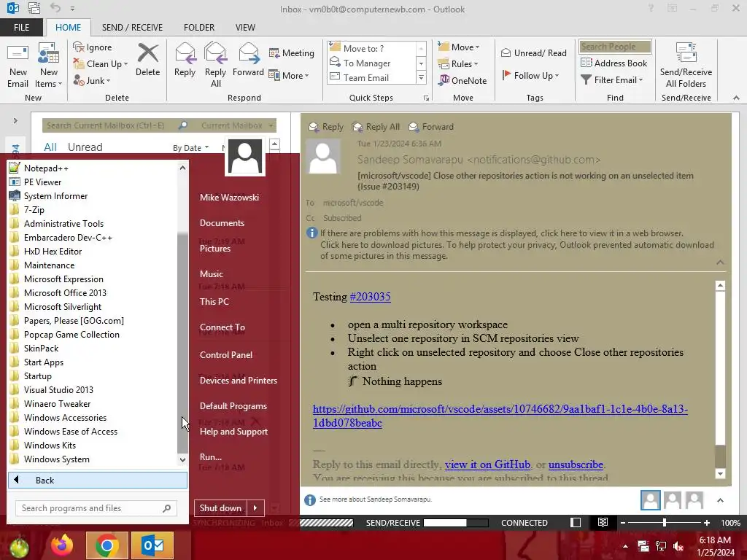
Task: Click the zoom out minus button
Action: click(623, 522)
